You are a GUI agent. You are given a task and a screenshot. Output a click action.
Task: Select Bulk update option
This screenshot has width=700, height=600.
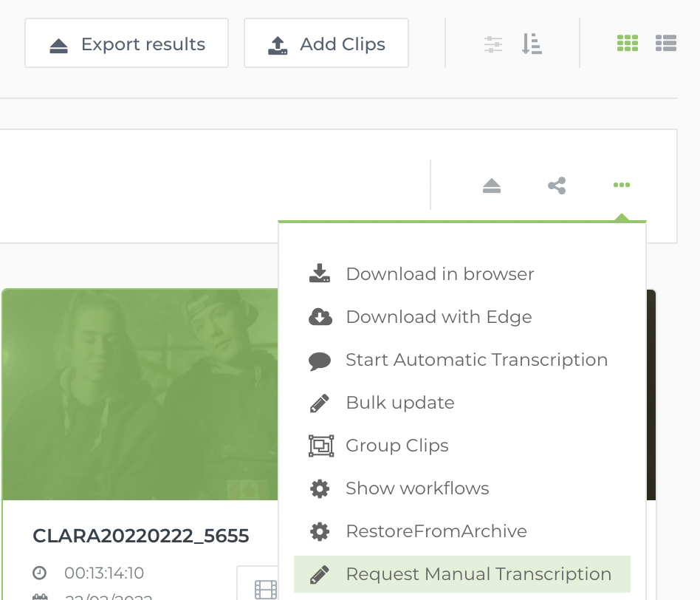click(x=399, y=403)
